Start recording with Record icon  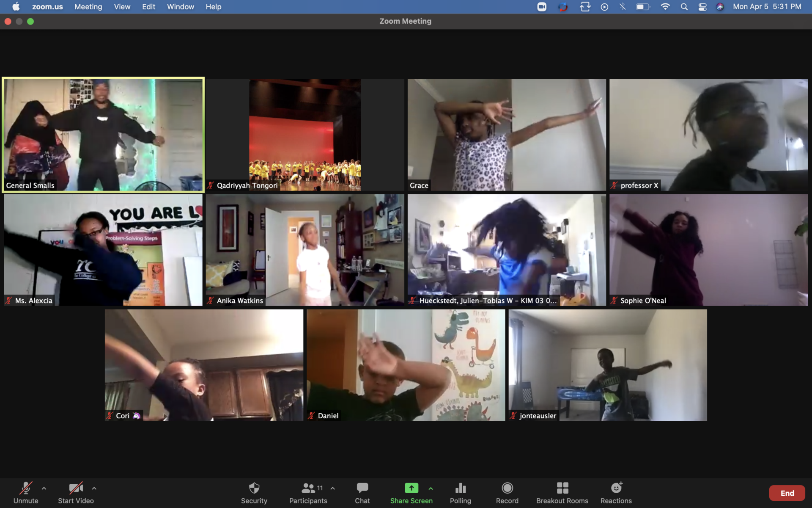507,489
